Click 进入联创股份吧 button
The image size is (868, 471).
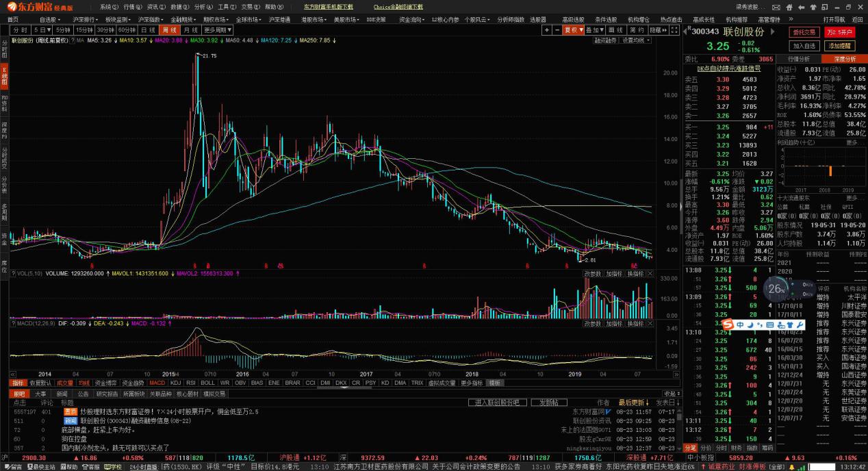pos(498,403)
